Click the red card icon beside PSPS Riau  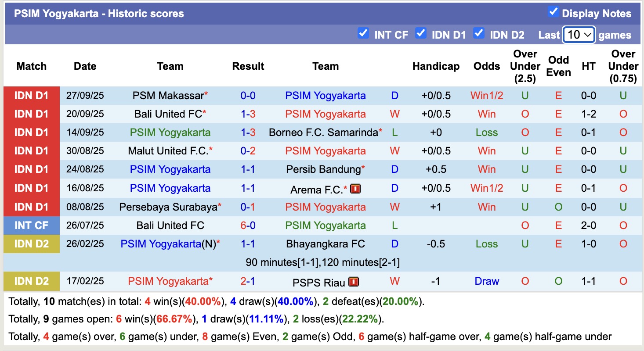pyautogui.click(x=354, y=282)
